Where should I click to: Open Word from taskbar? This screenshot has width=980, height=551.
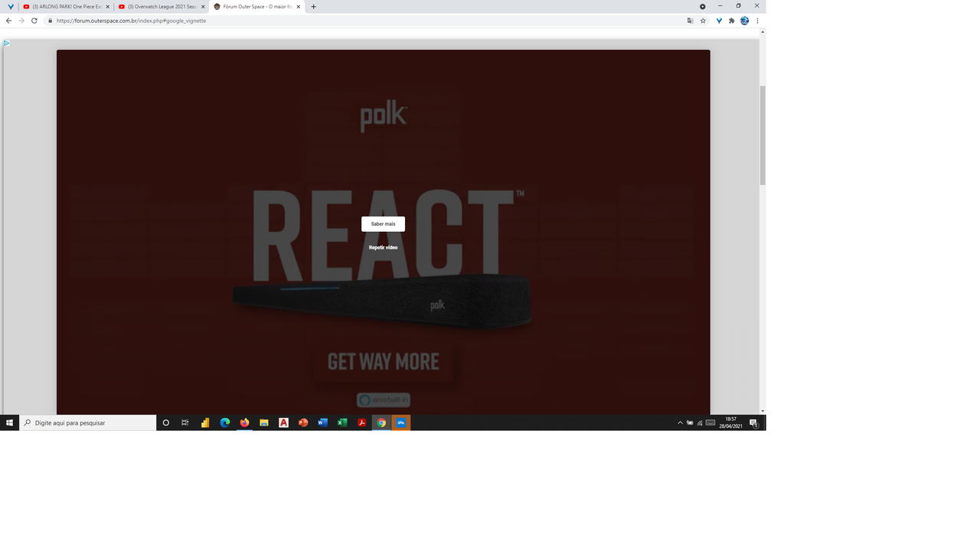322,422
